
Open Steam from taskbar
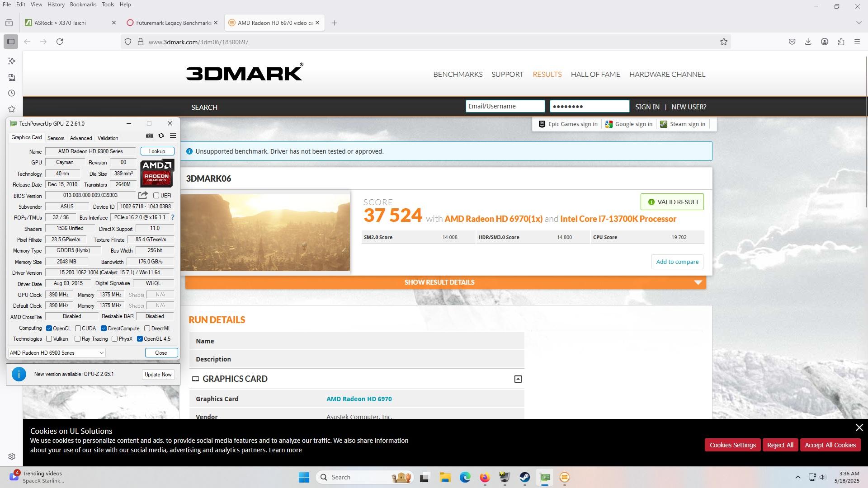click(x=524, y=477)
